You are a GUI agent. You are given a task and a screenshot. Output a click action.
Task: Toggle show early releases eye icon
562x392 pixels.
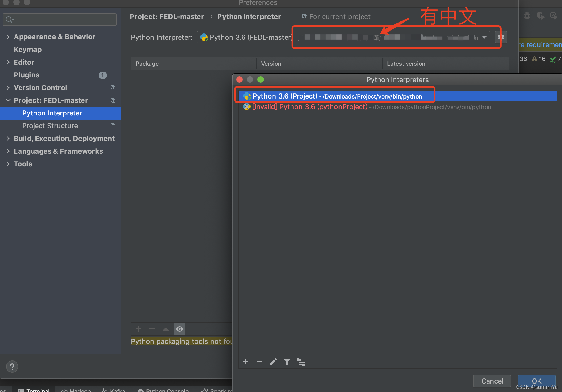pyautogui.click(x=180, y=329)
